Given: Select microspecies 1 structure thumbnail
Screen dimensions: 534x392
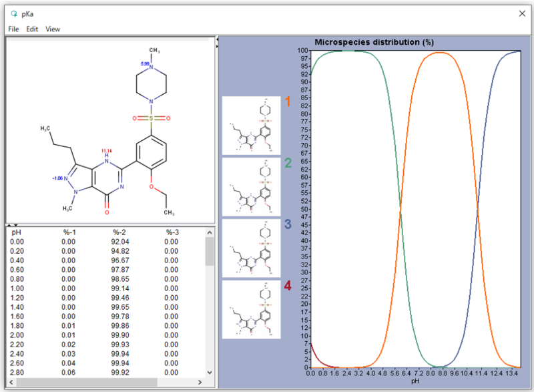Looking at the screenshot, I should click(x=252, y=126).
